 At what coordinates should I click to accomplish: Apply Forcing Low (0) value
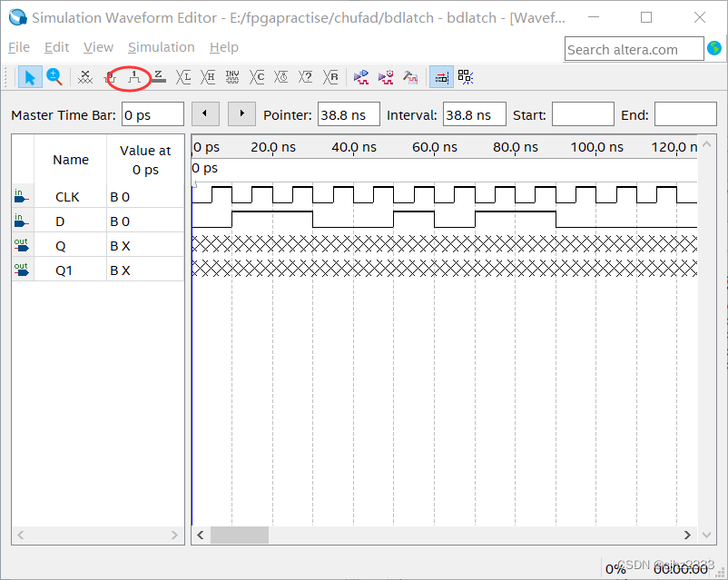[x=110, y=77]
